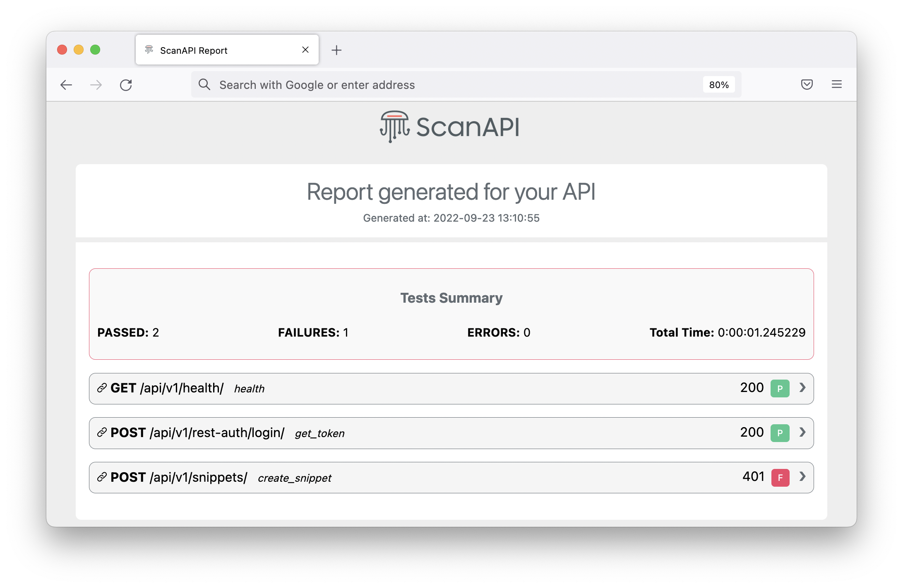Click the link anchor icon beside POST /api/v1/rest-auth/login/

(x=101, y=433)
